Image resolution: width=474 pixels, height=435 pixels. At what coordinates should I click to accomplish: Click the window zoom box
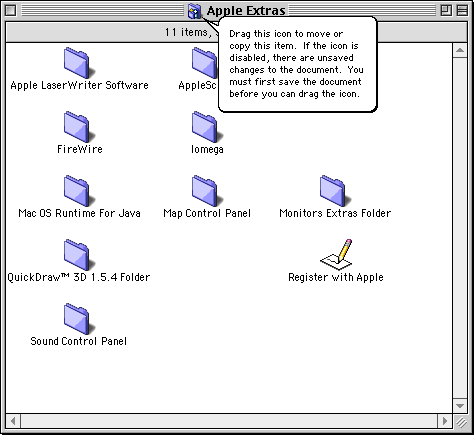tap(446, 11)
